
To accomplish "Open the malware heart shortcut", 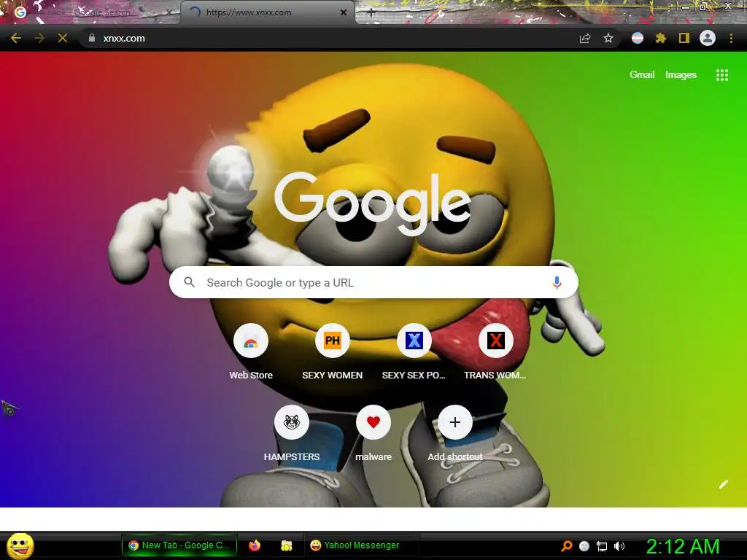I will tap(373, 422).
